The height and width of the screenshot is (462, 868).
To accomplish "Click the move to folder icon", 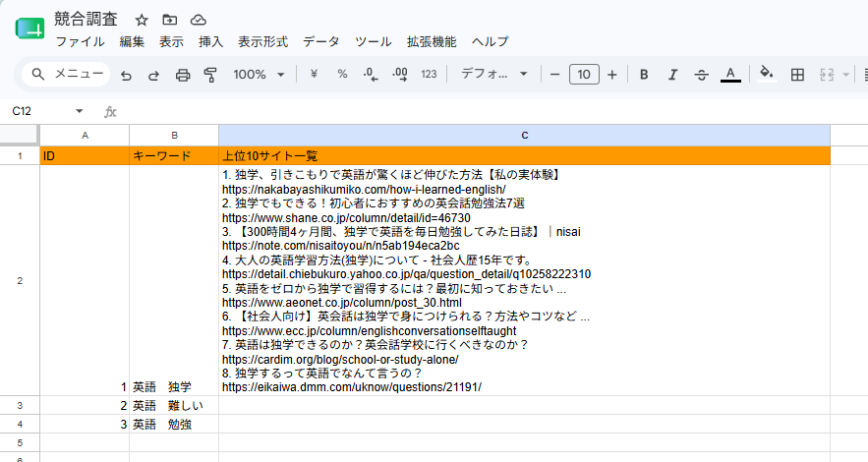I will [169, 20].
